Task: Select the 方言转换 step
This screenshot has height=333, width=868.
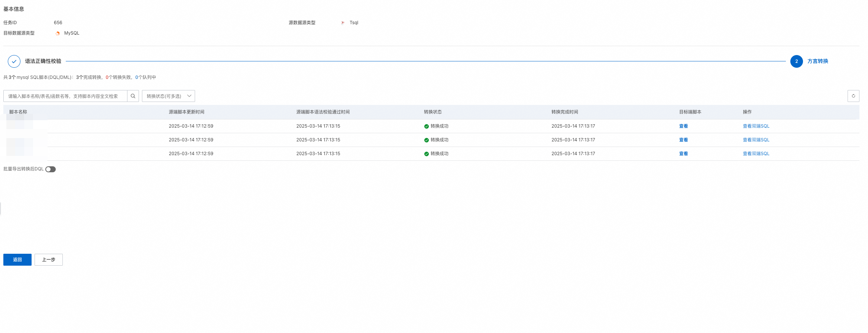Action: tap(817, 61)
